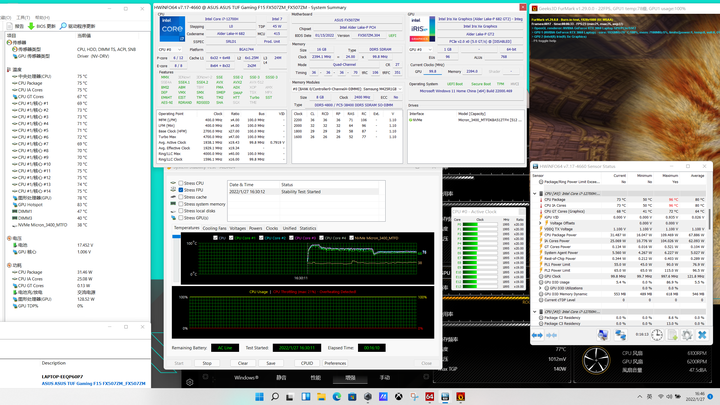The height and width of the screenshot is (405, 720).
Task: Select GPU Hotspot row in AIDA64
Action: coord(77,205)
